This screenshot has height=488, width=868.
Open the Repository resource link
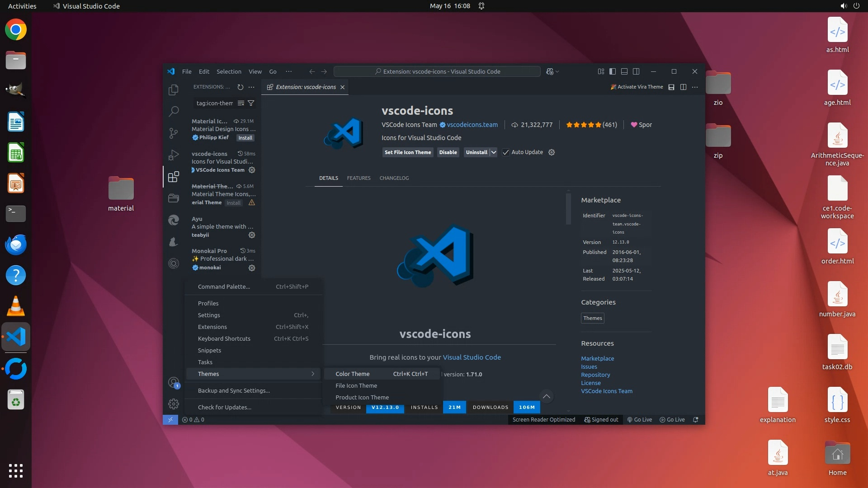[x=595, y=375]
